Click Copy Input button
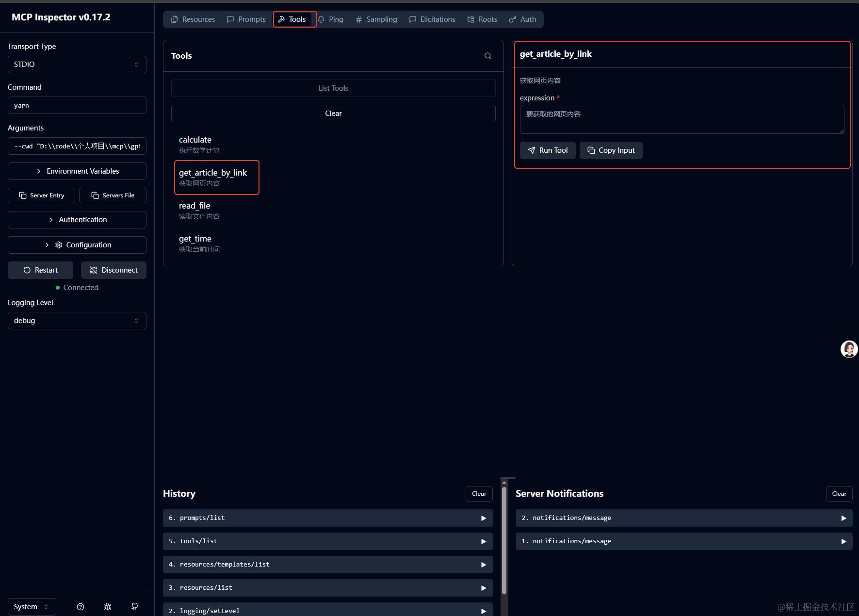The image size is (859, 616). [x=611, y=150]
